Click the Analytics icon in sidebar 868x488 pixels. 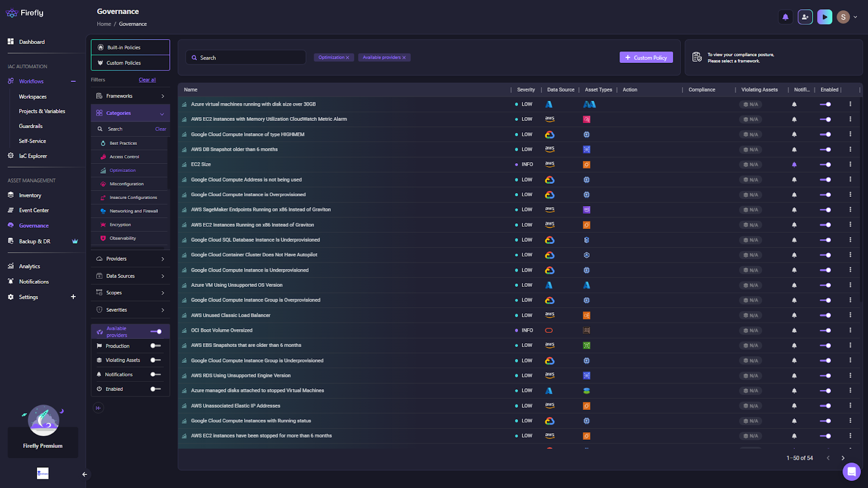click(11, 266)
